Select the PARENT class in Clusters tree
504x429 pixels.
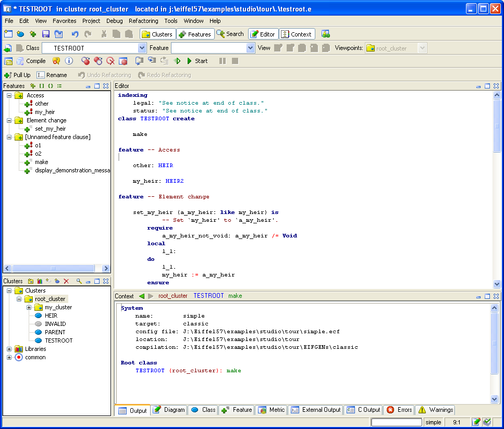[x=55, y=332]
